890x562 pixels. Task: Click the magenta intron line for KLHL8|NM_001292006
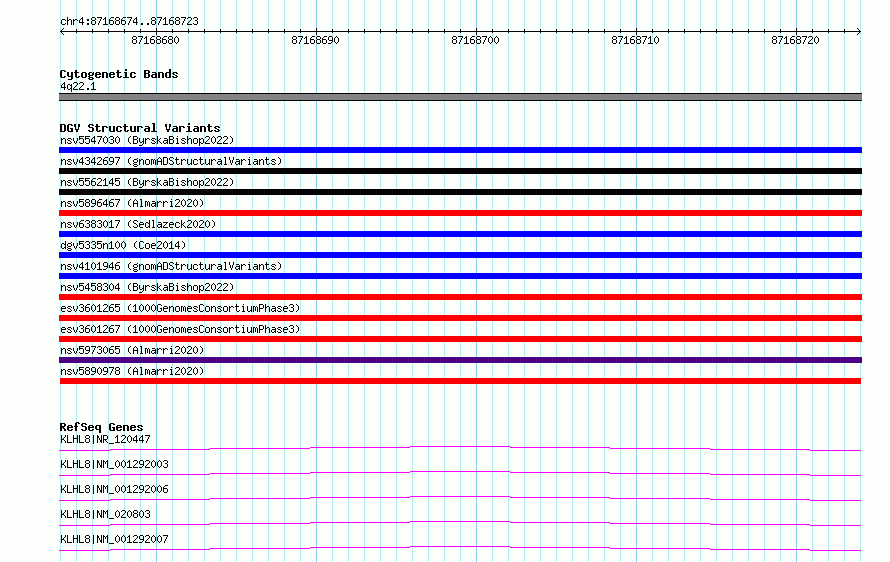pyautogui.click(x=460, y=497)
